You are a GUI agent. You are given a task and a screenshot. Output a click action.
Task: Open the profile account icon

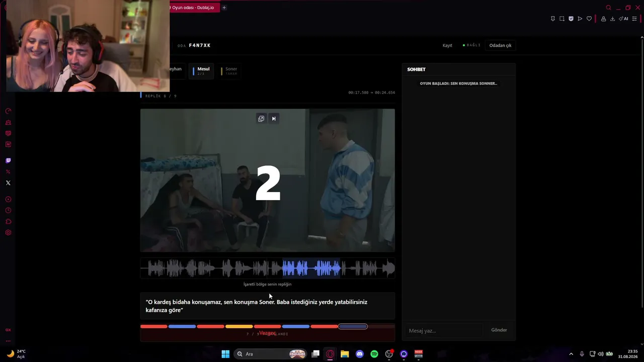point(603,19)
